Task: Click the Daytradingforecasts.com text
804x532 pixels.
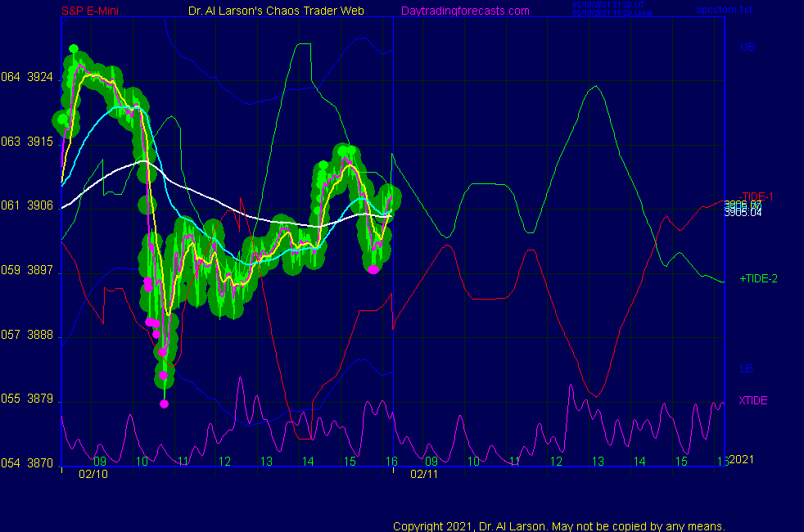Action: (x=465, y=11)
